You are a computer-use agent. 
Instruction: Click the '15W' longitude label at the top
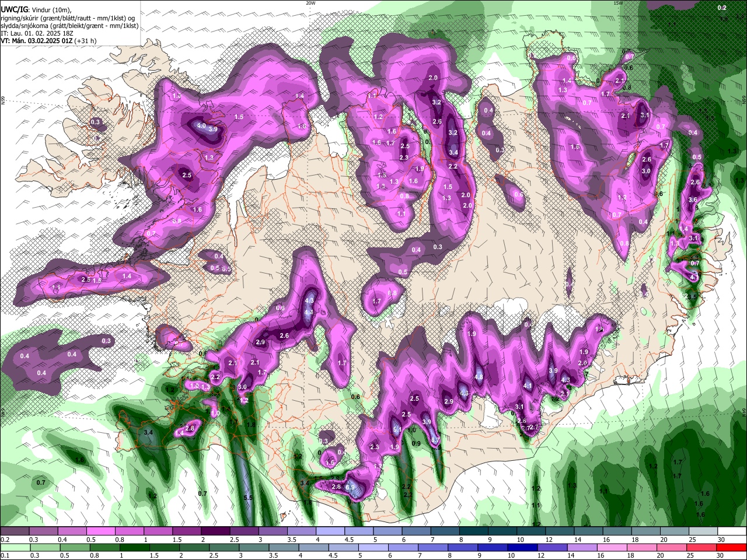click(x=617, y=3)
